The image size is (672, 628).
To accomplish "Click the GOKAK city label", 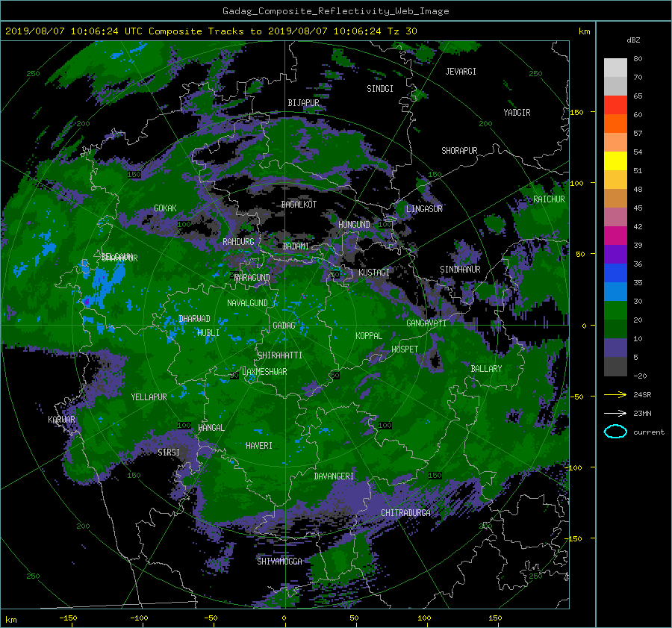I will click(x=166, y=208).
